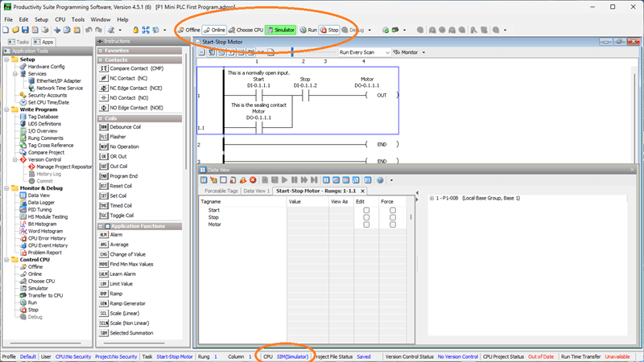Switch to the Data View 1 tab
This screenshot has height=362, width=644.
256,191
